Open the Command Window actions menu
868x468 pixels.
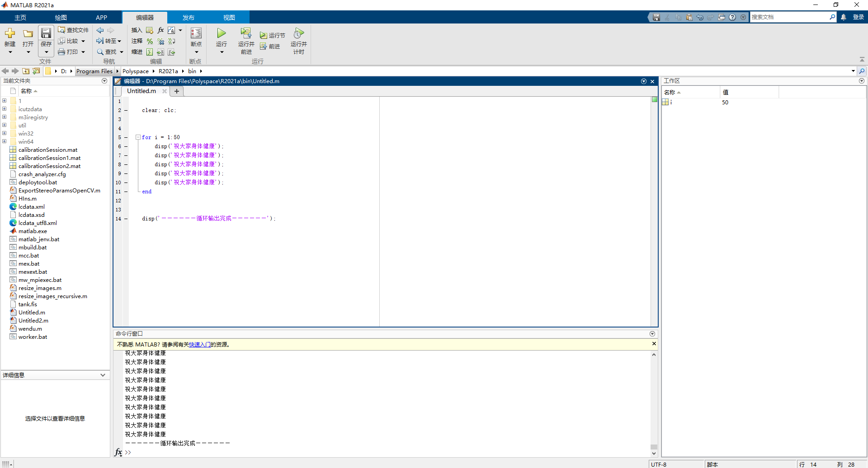[652, 334]
